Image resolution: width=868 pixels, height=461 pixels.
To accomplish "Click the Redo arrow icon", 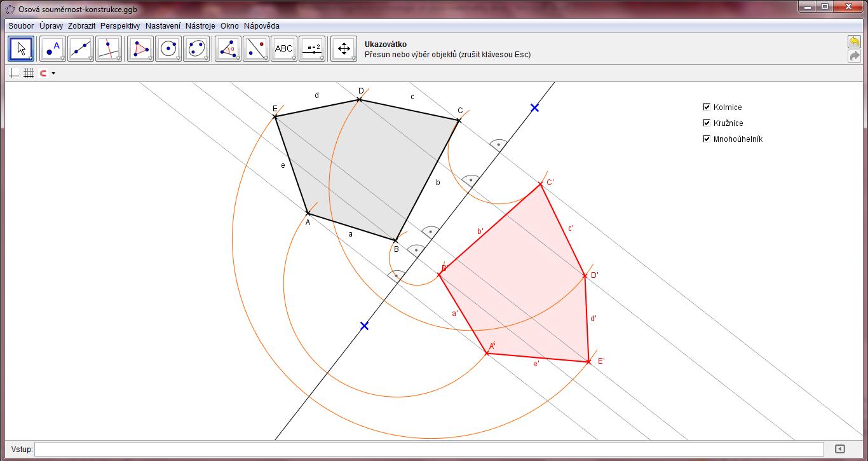I will tap(854, 56).
